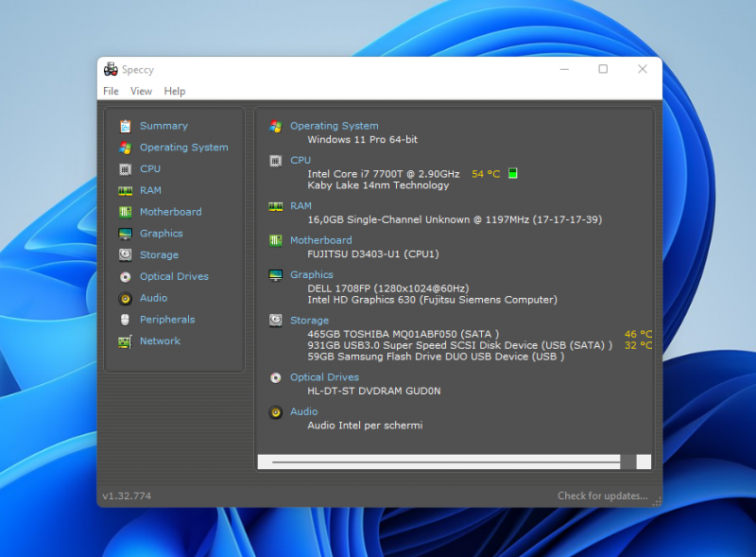
Task: Click the Optical Drives disc icon in sidebar
Action: 125,277
